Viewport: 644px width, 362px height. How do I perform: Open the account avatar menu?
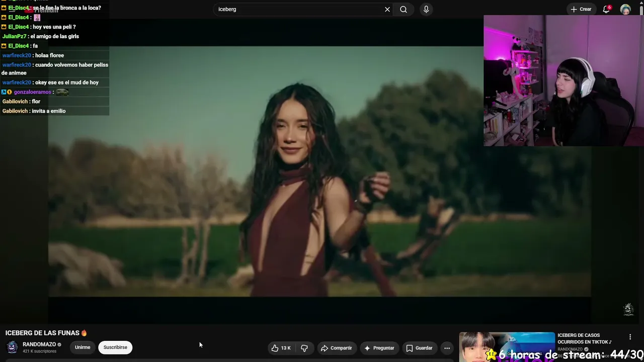(625, 10)
